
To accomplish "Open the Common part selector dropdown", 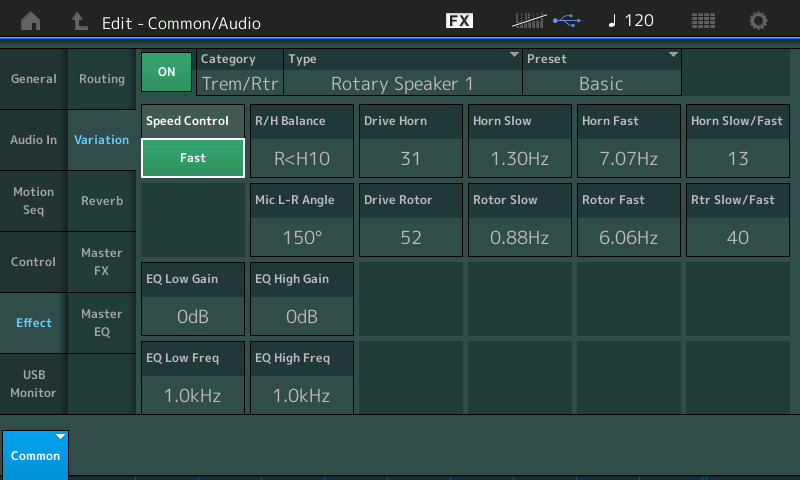I will coord(35,454).
